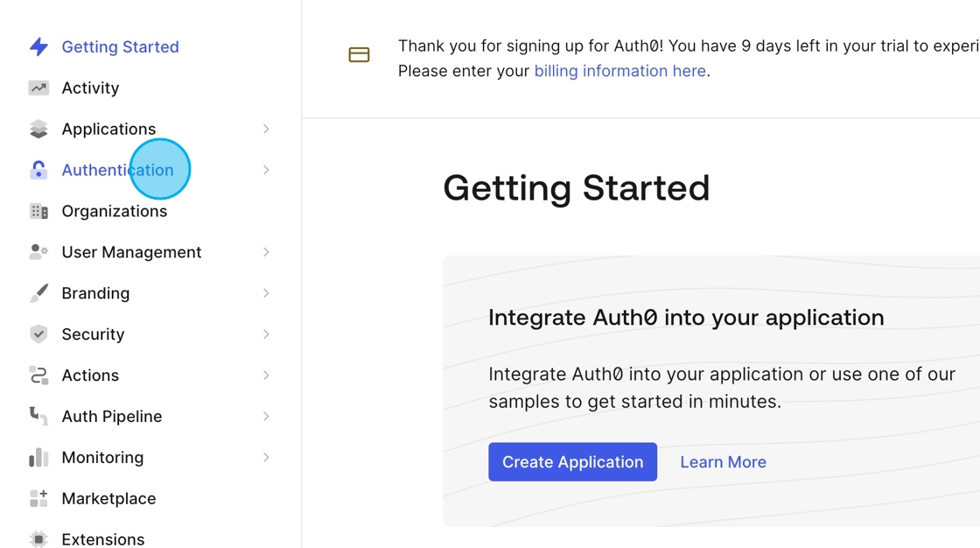Click the Security shield icon
Screen dimensions: 980x548
[x=38, y=334]
